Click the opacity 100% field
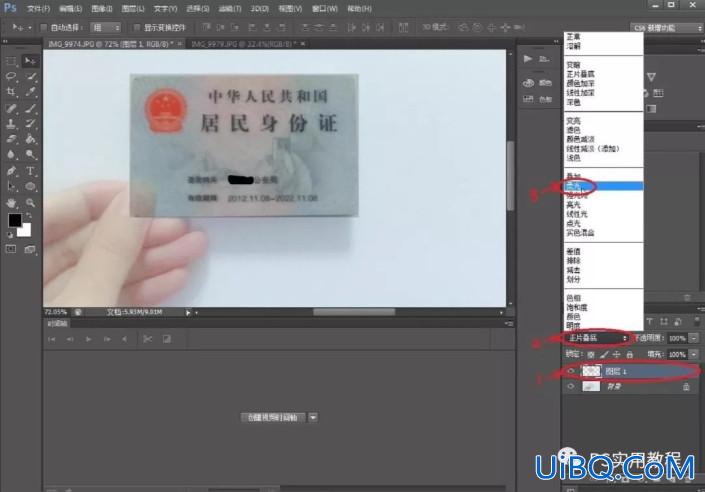Viewport: 705px width, 492px height. coord(677,338)
